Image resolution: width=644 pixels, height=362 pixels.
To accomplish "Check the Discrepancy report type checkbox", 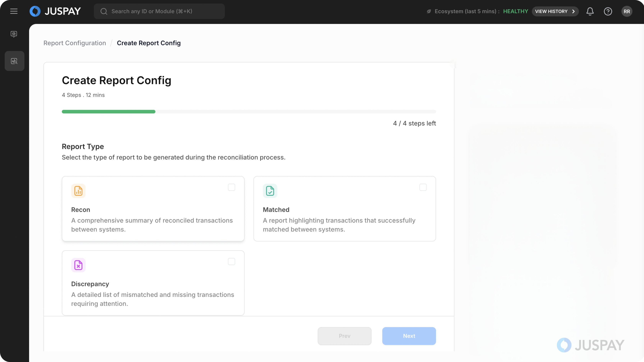I will [231, 262].
